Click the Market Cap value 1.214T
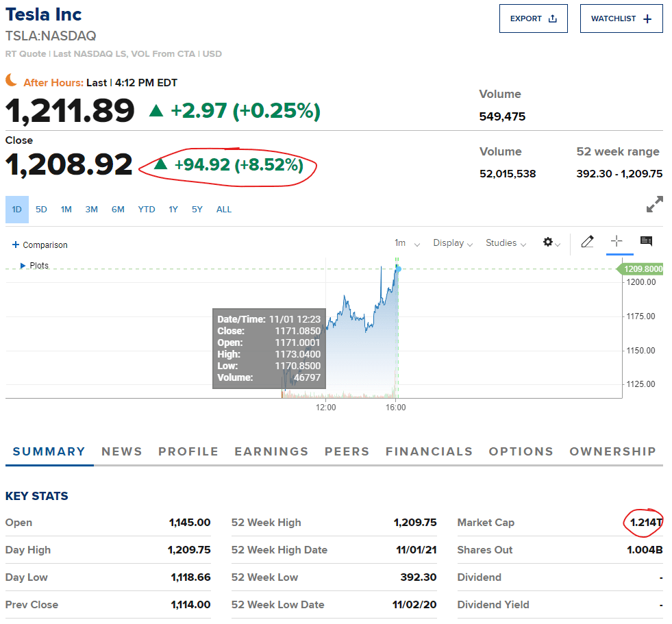 (x=646, y=523)
